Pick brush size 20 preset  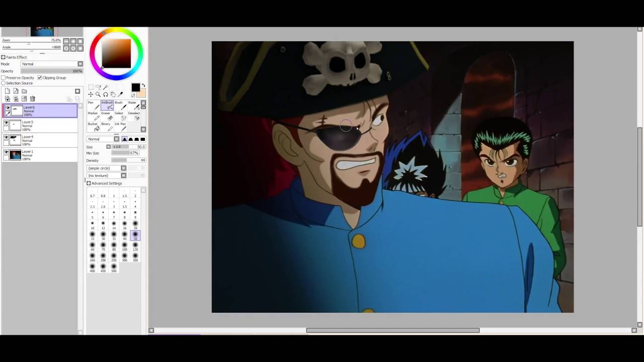point(135,225)
